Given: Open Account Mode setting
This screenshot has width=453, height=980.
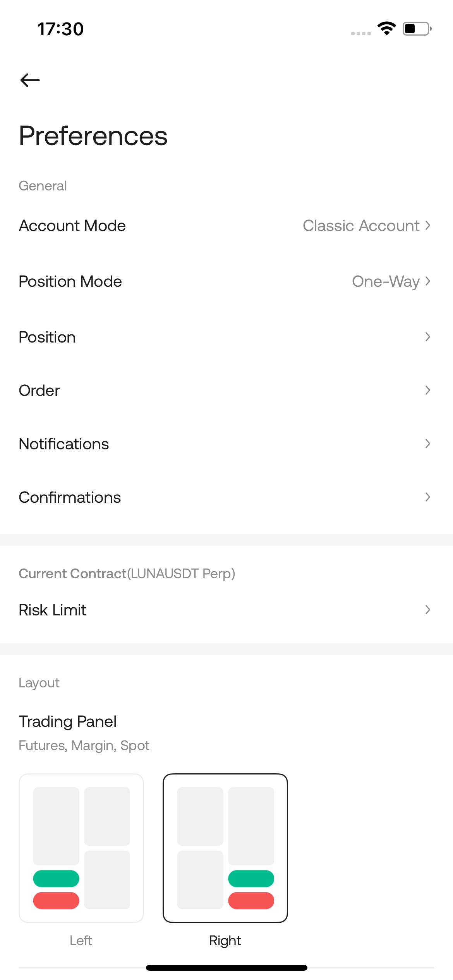Looking at the screenshot, I should (x=72, y=226).
